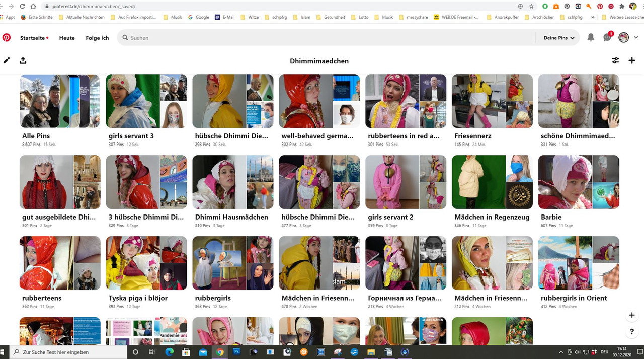Launch Microsoft Edge from the taskbar
The height and width of the screenshot is (359, 644).
(x=169, y=352)
